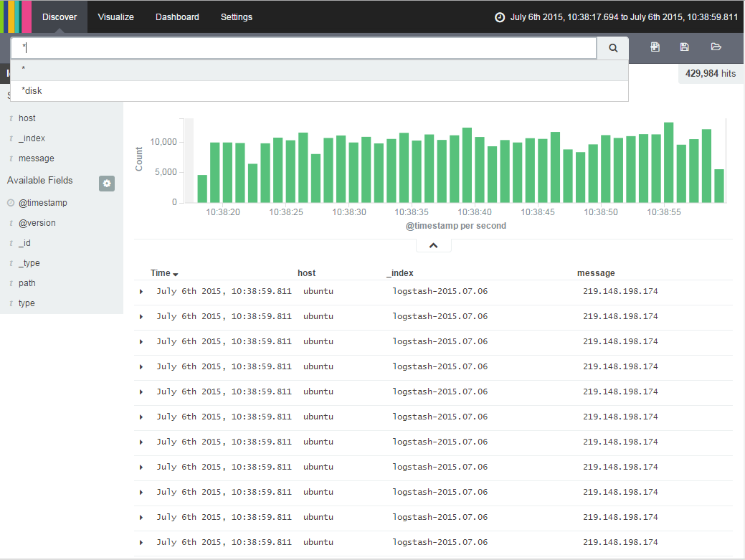Select the host selected field
The image size is (745, 560).
pyautogui.click(x=27, y=118)
